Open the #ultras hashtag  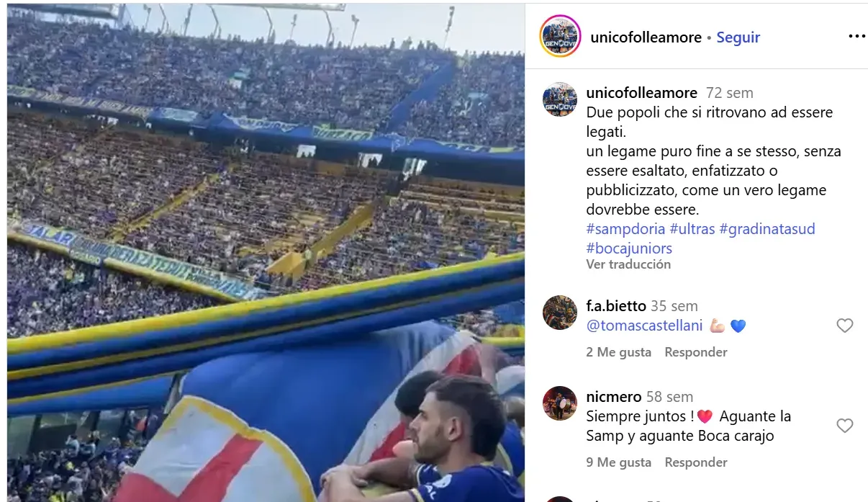pyautogui.click(x=692, y=229)
